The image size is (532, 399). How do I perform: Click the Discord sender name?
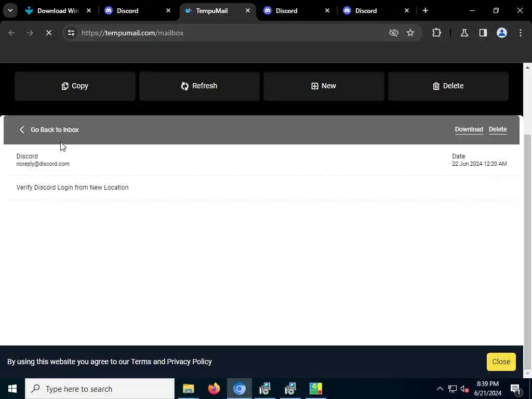[27, 156]
